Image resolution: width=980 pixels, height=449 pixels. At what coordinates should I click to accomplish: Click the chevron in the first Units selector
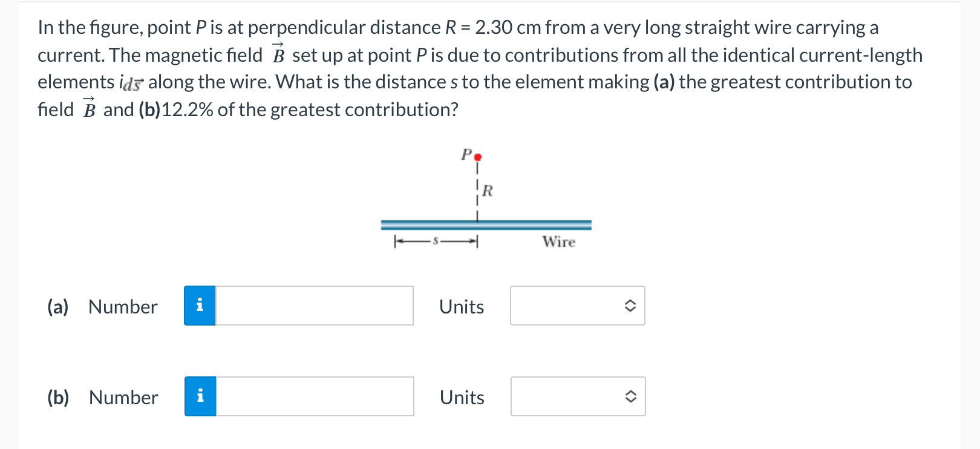(x=630, y=306)
